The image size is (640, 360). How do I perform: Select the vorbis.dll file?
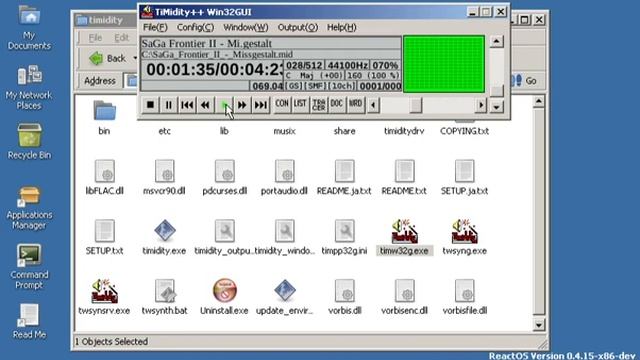(x=344, y=297)
